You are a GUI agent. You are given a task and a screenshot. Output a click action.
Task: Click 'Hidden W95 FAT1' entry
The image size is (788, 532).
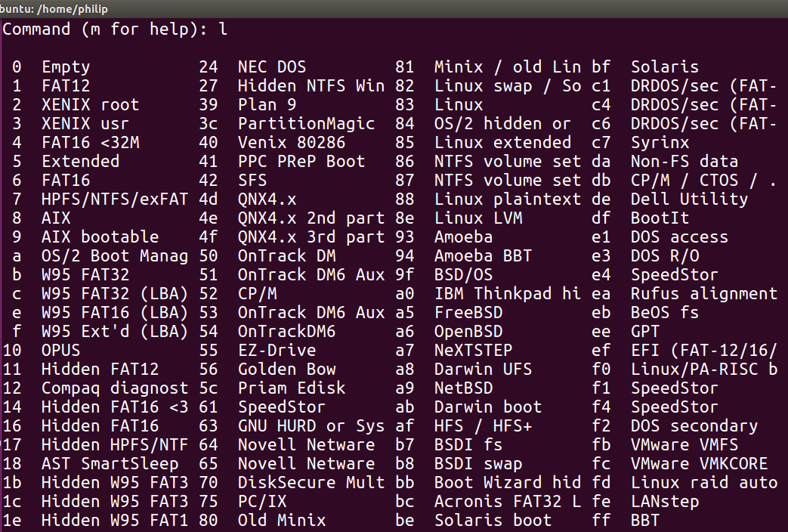click(x=115, y=521)
